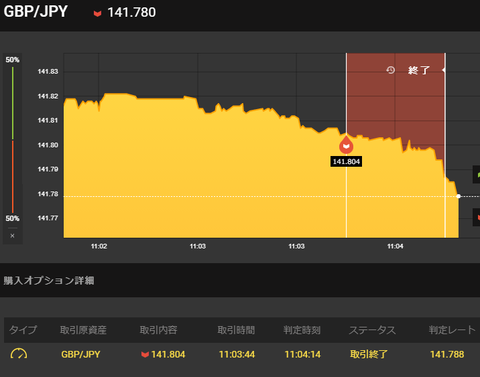This screenshot has width=480, height=377.
Task: Click the 141.804 entry price label
Action: click(346, 162)
